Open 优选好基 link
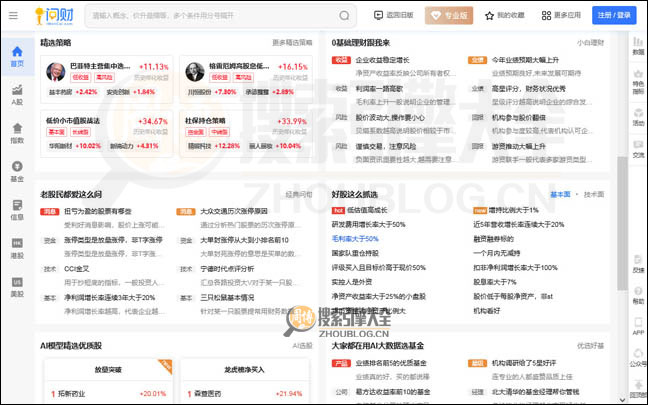Screen dimensions: 648x405 point(590,345)
